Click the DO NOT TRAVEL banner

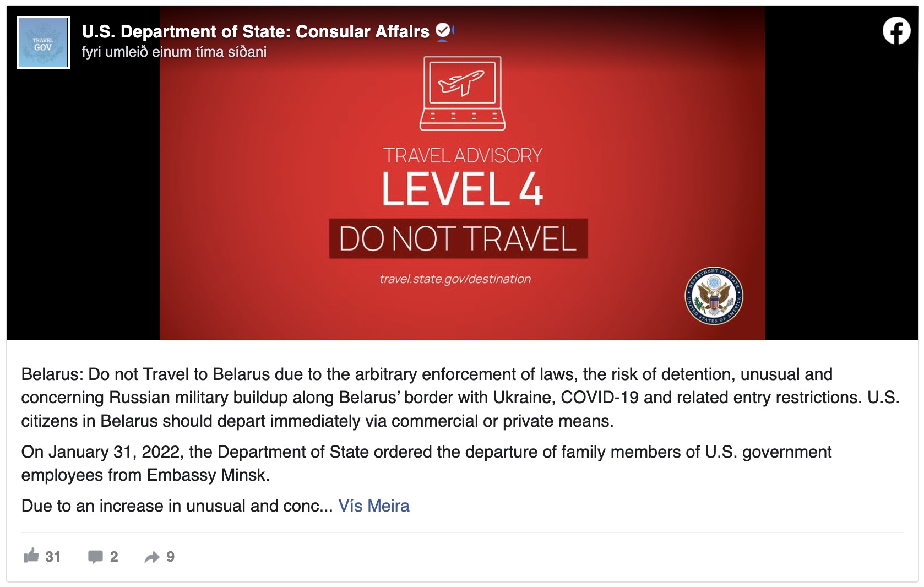(458, 238)
